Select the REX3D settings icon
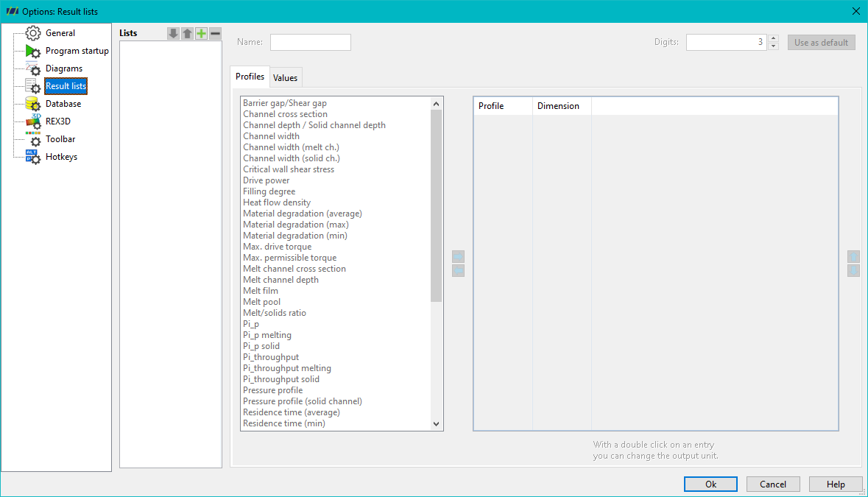The height and width of the screenshot is (497, 868). tap(33, 121)
